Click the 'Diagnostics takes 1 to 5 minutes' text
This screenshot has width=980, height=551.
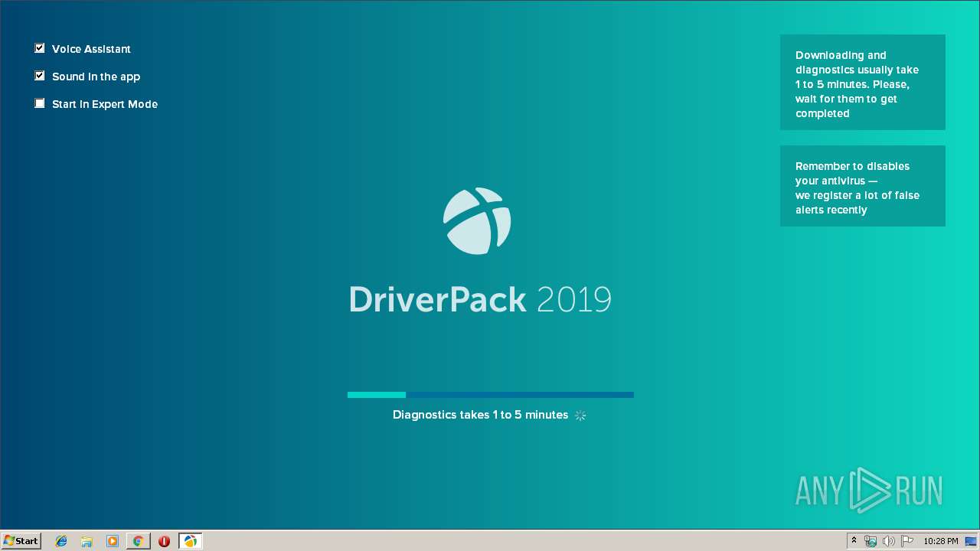480,415
